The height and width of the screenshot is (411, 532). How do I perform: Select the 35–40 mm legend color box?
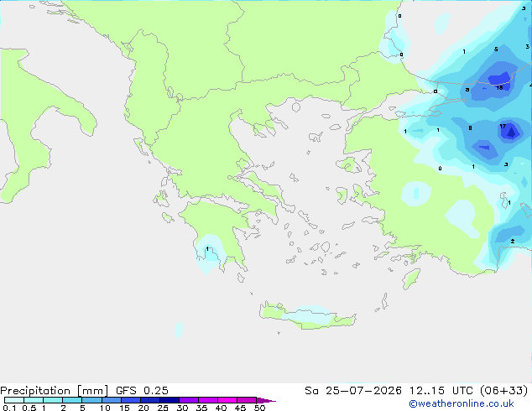(207, 400)
